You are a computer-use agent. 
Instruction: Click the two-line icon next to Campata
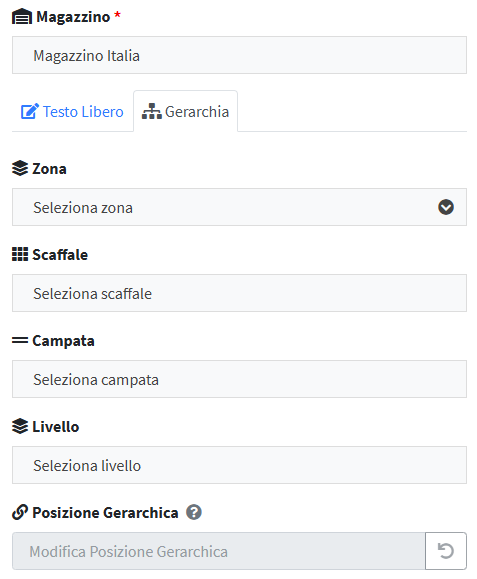click(x=20, y=340)
